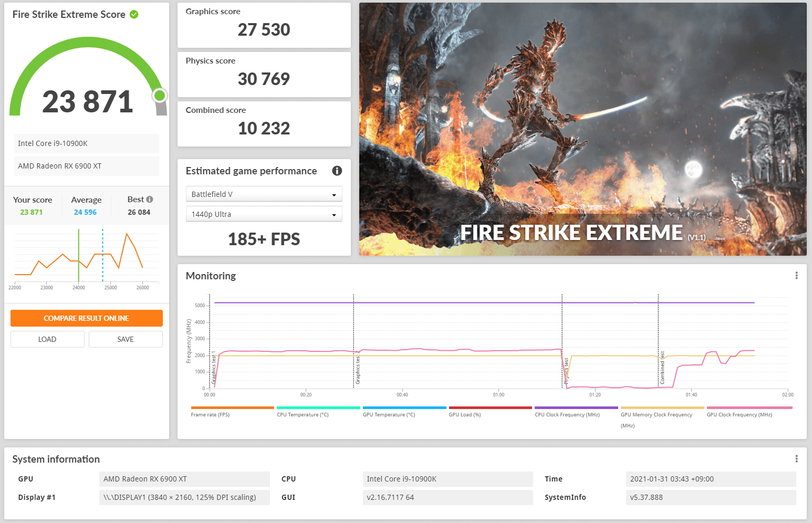Click Your score value 23 871
The width and height of the screenshot is (812, 523).
[x=32, y=212]
